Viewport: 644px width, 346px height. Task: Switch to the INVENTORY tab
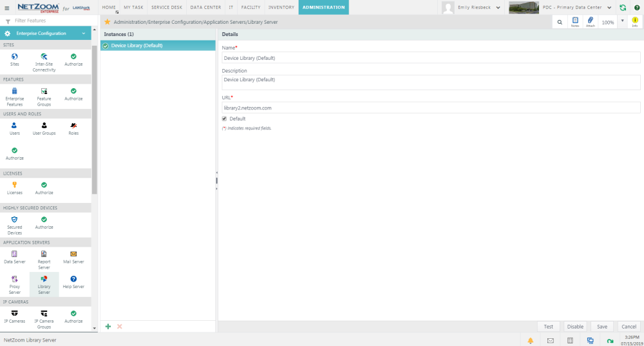[x=281, y=7]
